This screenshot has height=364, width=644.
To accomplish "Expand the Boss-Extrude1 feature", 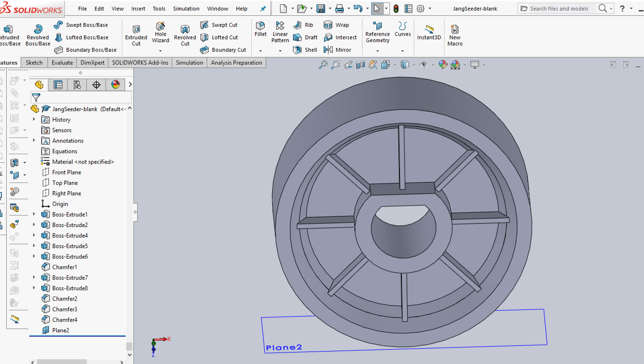I will (x=34, y=214).
